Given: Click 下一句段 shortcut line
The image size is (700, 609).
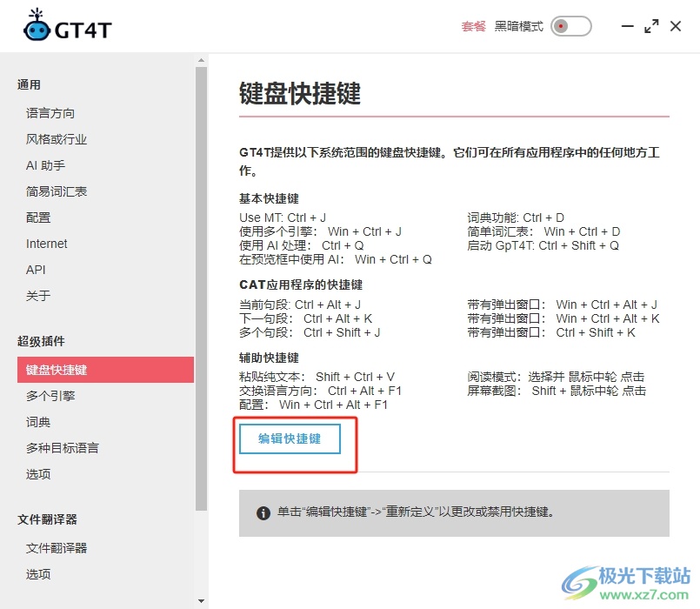Looking at the screenshot, I should pos(305,318).
